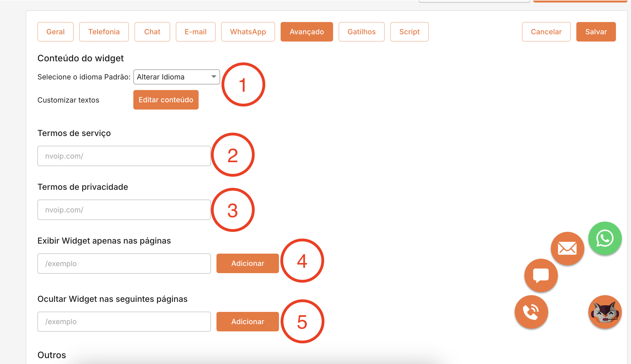Viewport: 631px width, 364px height.
Task: Focus the Termos de serviço URL field
Action: pos(124,156)
